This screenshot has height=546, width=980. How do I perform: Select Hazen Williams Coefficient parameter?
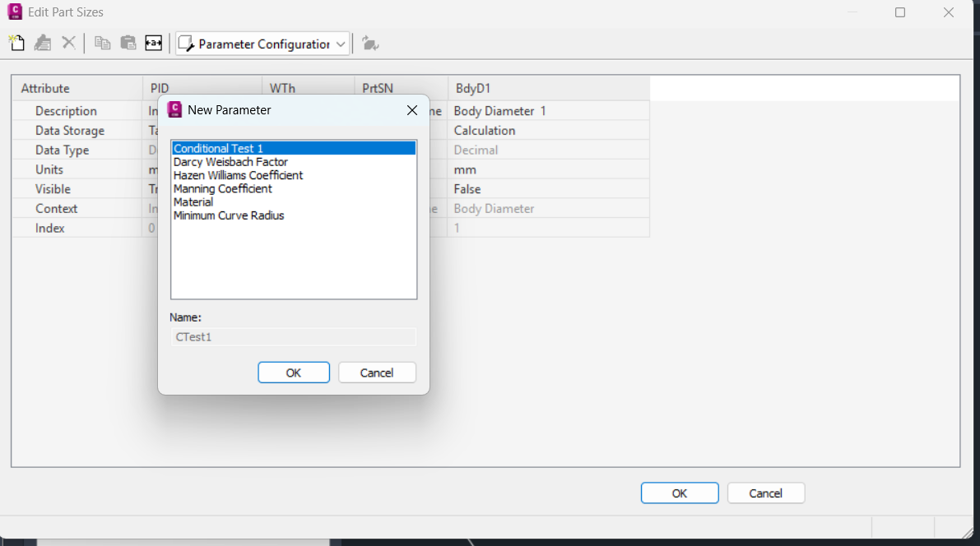coord(293,175)
